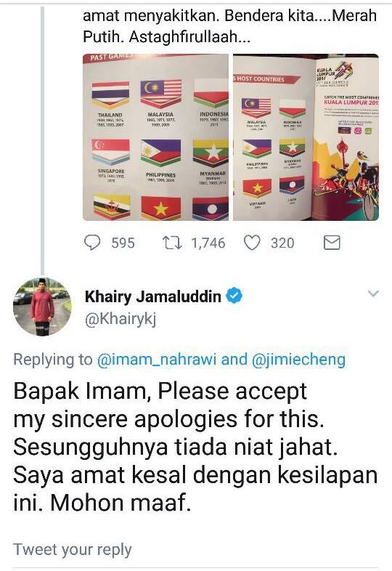Open the left flags booklet photo

coord(156,137)
